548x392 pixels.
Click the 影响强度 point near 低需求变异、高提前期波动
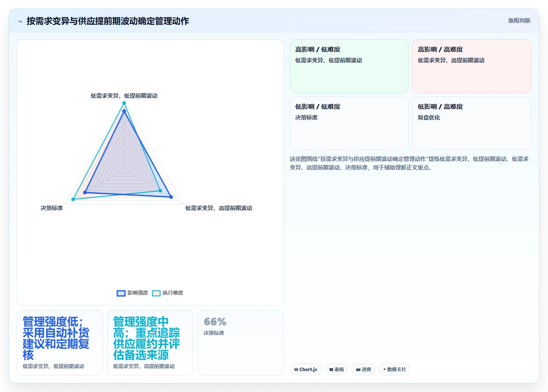pos(171,197)
